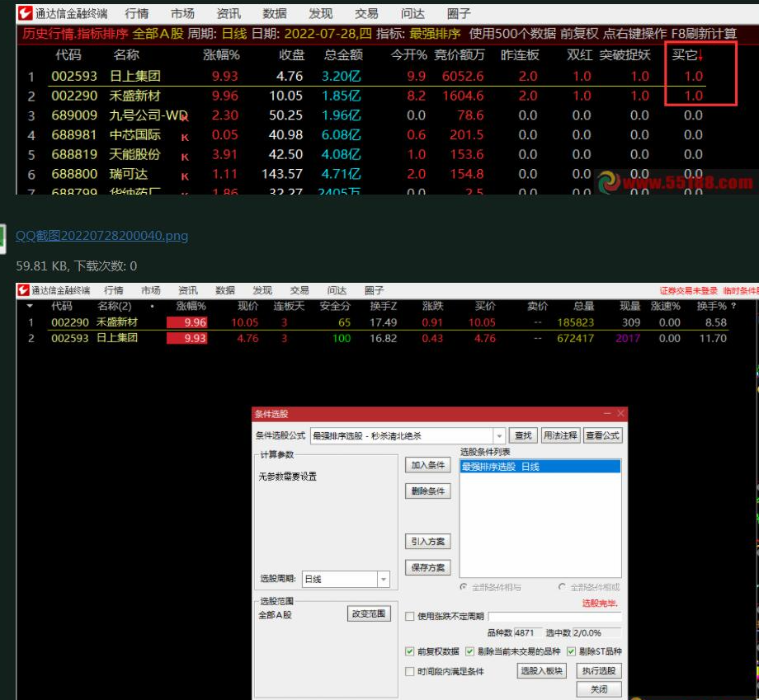Click the 改变范围 button
This screenshot has height=700, width=759.
(369, 614)
